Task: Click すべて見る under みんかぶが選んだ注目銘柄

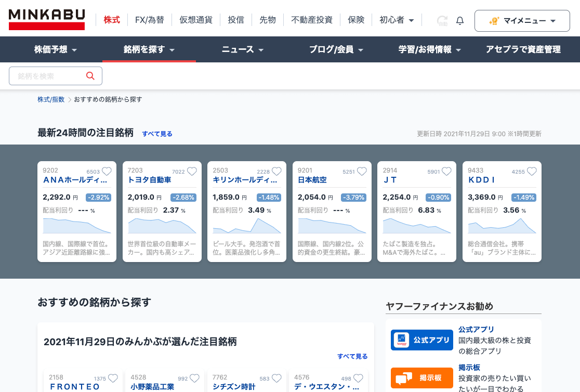Action: click(x=352, y=356)
